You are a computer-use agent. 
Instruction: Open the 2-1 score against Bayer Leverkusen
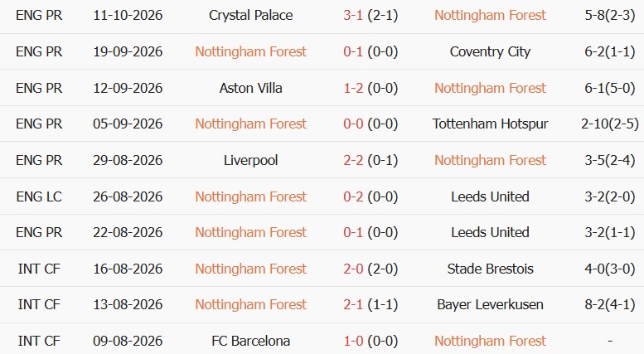pyautogui.click(x=353, y=305)
